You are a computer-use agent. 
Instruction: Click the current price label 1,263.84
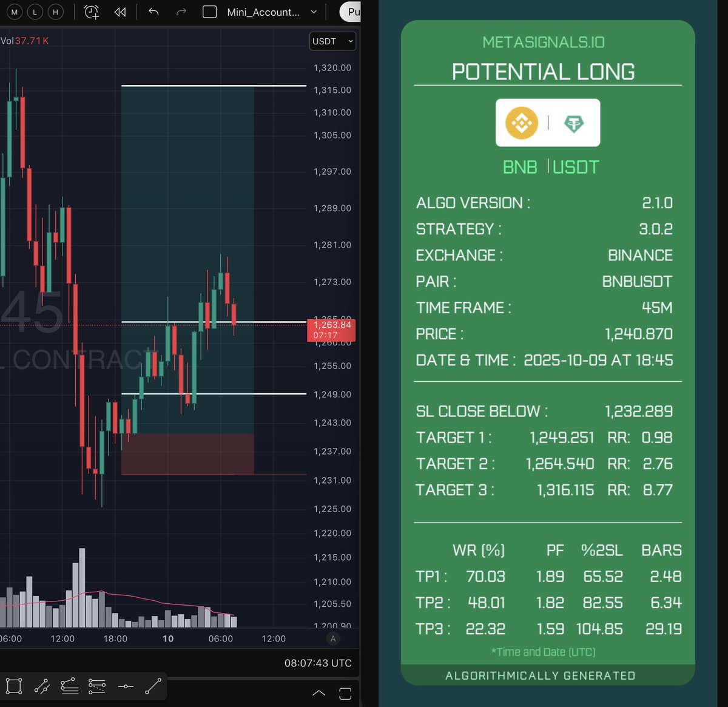pyautogui.click(x=331, y=330)
